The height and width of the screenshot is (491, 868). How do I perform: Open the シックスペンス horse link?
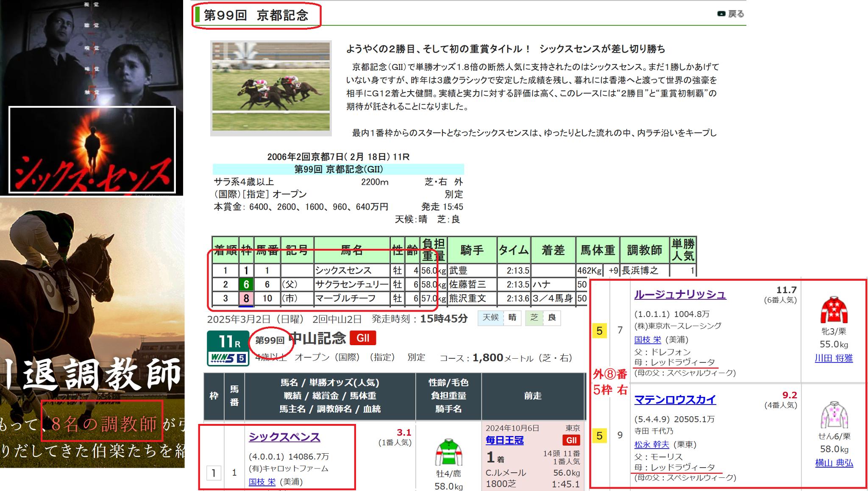[284, 437]
